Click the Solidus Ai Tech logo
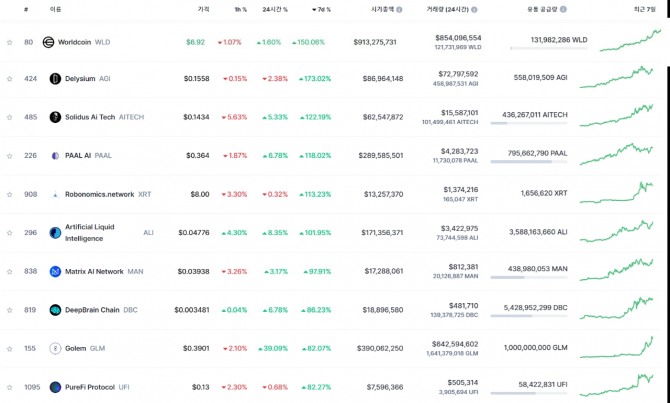This screenshot has height=403, width=670. tap(55, 117)
